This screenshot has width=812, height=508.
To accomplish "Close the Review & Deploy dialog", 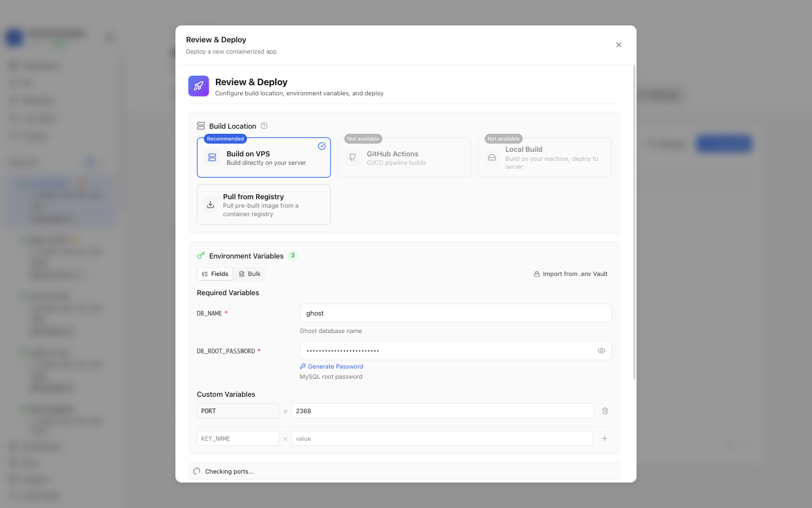I will [x=619, y=45].
